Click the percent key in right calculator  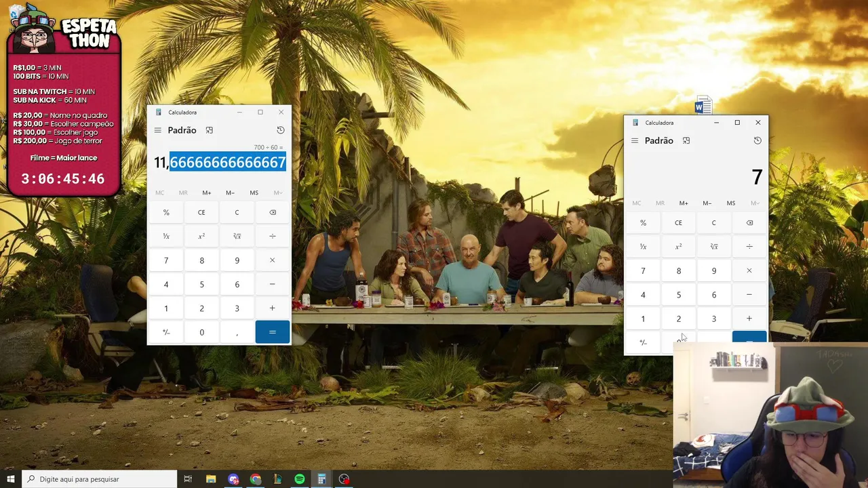point(643,222)
